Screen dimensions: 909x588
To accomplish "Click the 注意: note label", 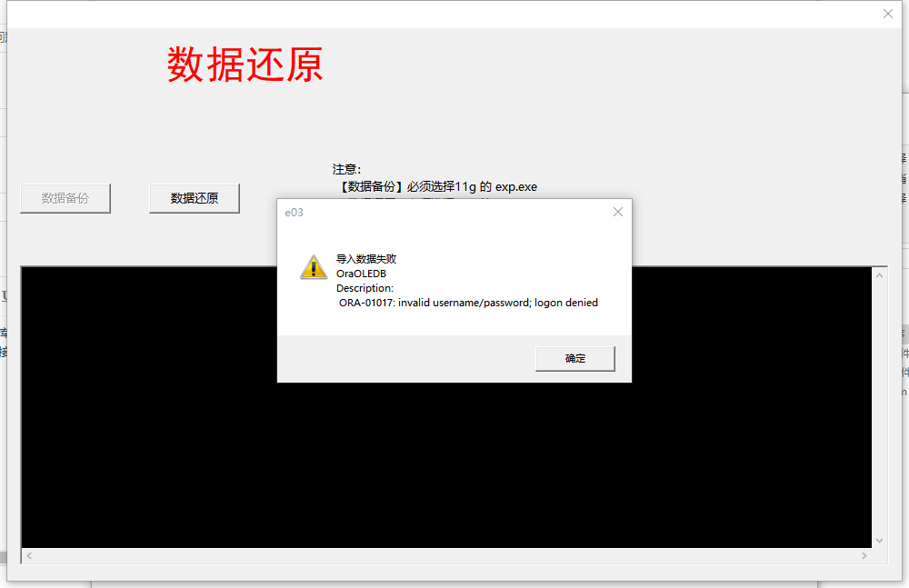I will coord(346,169).
